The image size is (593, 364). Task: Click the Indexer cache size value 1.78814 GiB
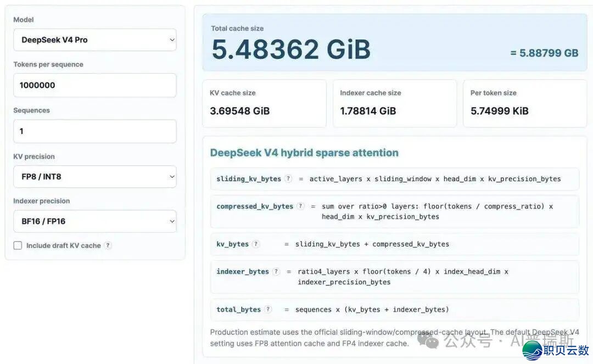pos(368,111)
